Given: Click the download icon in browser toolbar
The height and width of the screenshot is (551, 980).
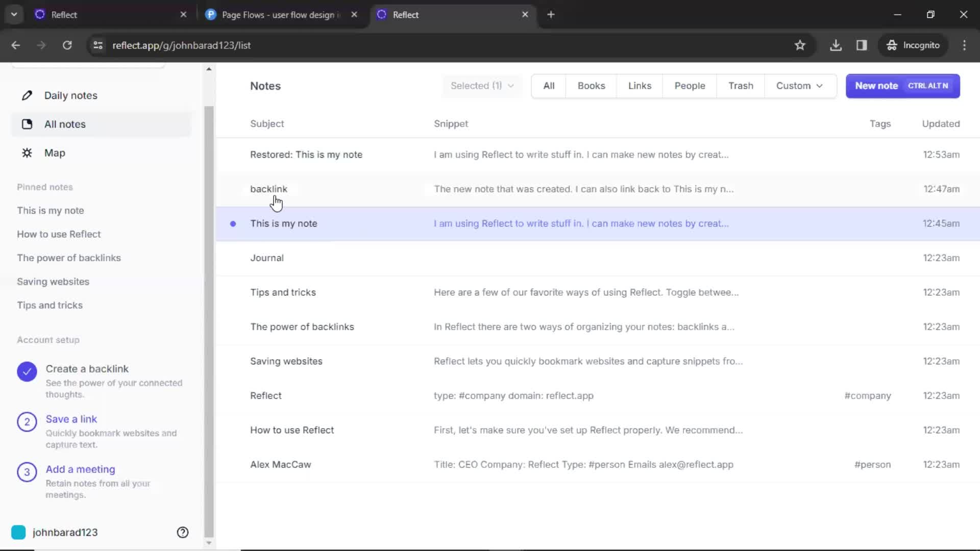Looking at the screenshot, I should coord(836,45).
